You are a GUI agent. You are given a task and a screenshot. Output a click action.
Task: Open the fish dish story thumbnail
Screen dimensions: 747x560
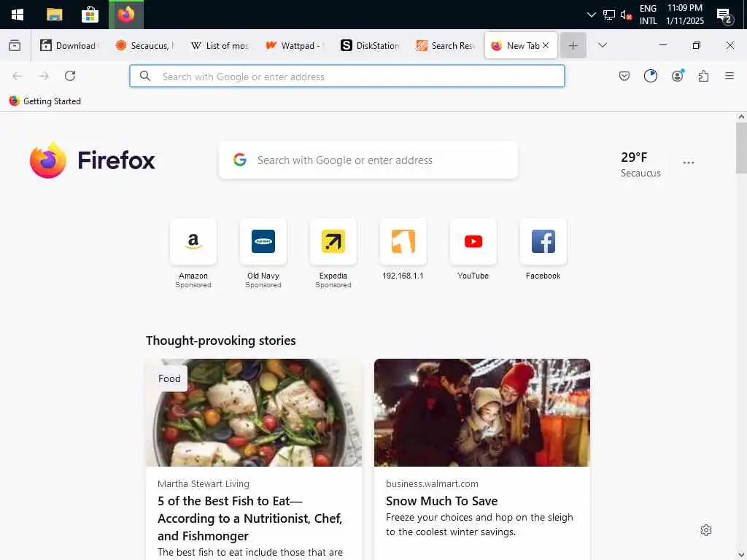[x=254, y=413]
